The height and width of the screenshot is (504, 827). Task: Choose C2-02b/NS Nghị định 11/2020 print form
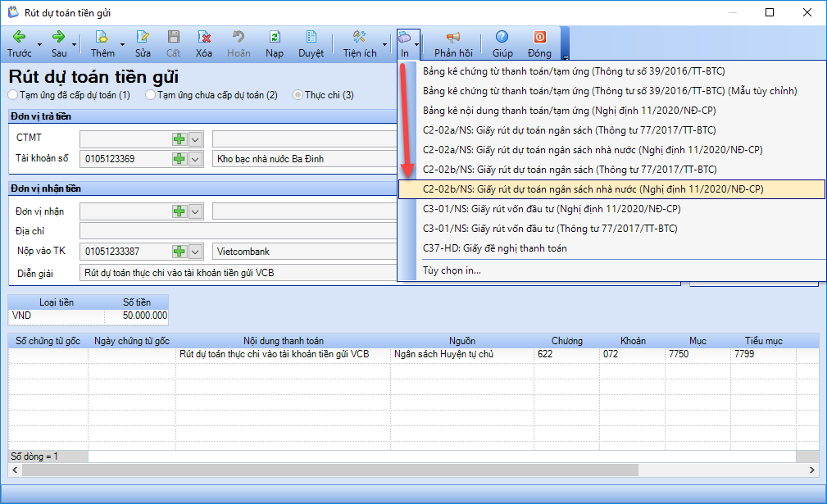coord(611,189)
